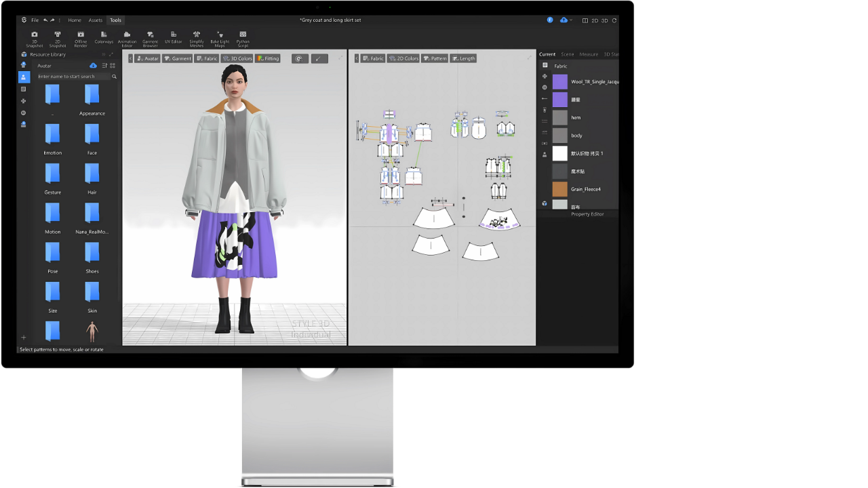Toggle 3D Colors display in 3D viewport
The width and height of the screenshot is (868, 488).
pyautogui.click(x=237, y=59)
